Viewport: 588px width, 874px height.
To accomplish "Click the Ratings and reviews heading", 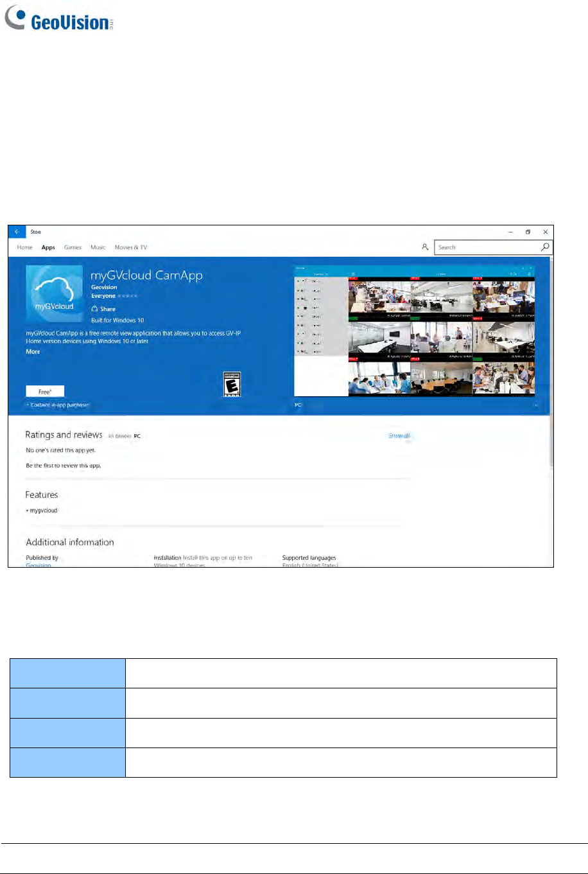I will coord(64,435).
